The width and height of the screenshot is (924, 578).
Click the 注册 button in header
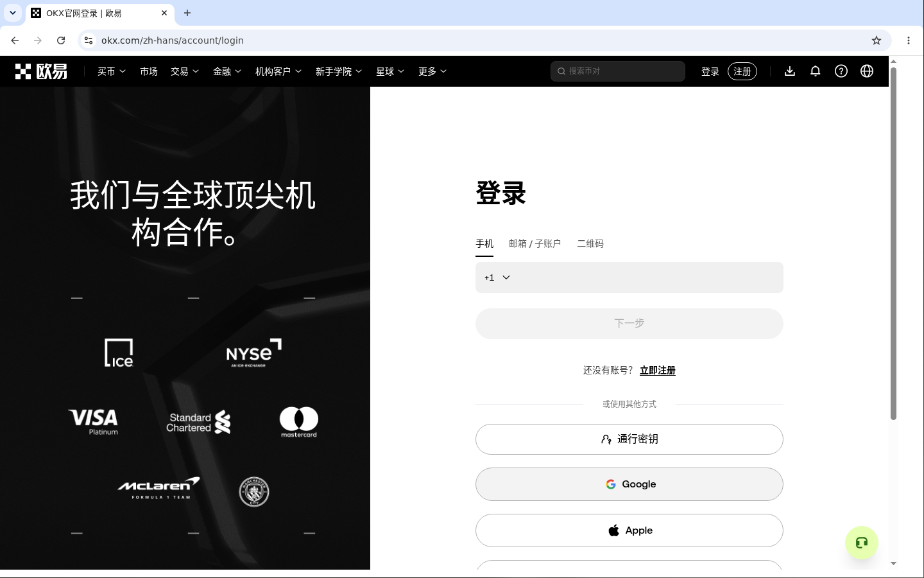click(x=742, y=71)
